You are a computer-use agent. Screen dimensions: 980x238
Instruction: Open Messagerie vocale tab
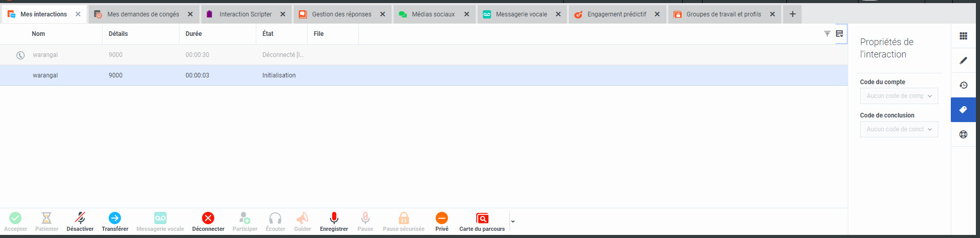tap(521, 14)
